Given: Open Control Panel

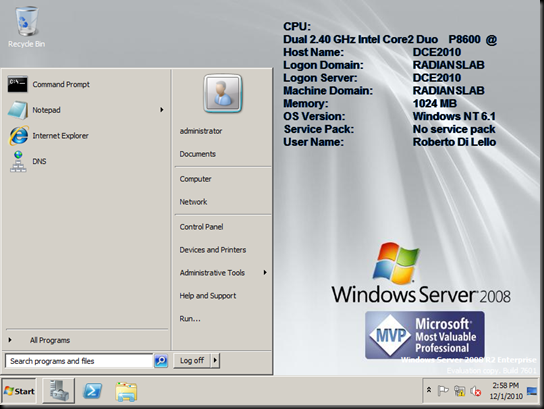Looking at the screenshot, I should pyautogui.click(x=223, y=227).
